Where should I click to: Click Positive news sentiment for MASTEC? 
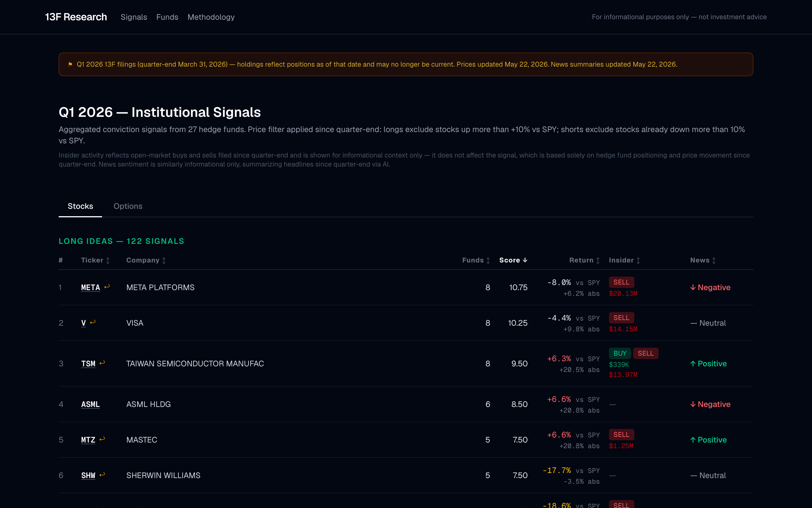708,440
